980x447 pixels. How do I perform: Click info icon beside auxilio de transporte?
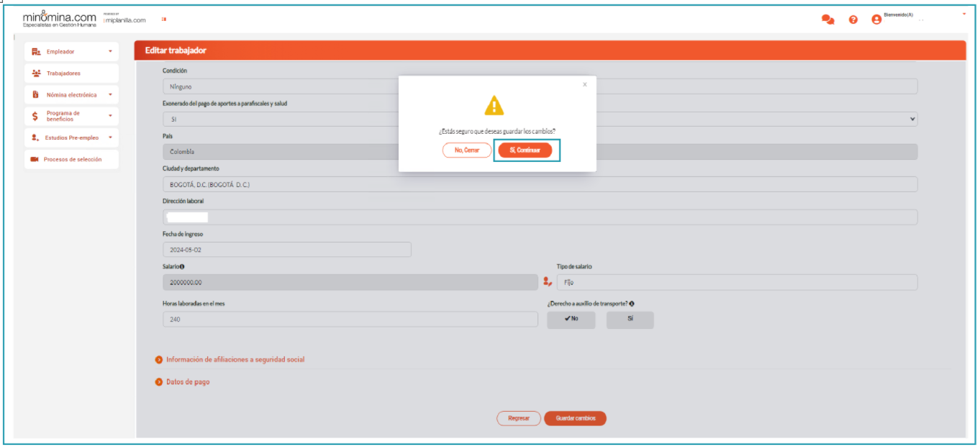[x=631, y=304]
